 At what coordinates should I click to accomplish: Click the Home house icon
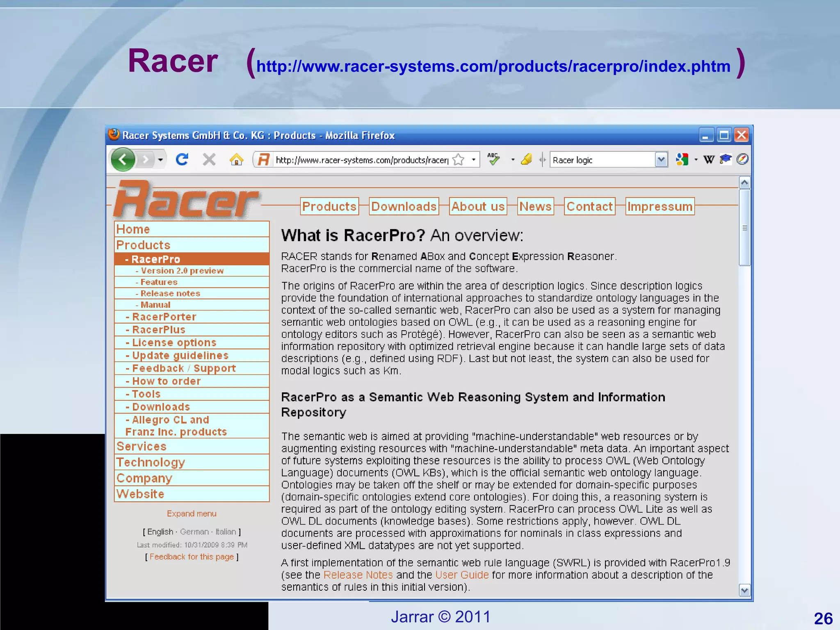(x=236, y=159)
